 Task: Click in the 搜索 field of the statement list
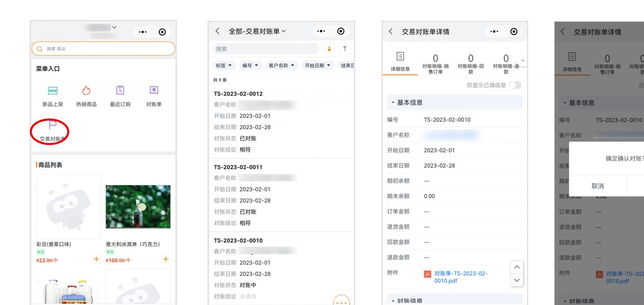(x=266, y=49)
